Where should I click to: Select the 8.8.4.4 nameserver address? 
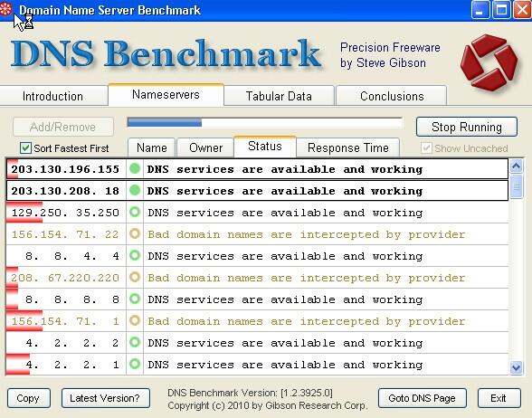72,256
